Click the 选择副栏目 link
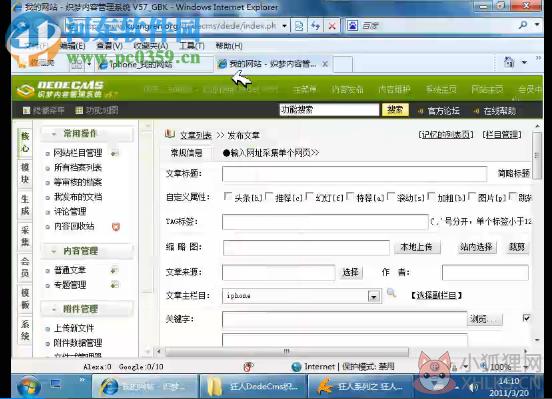Viewport: 552px width, 399px height. click(436, 295)
